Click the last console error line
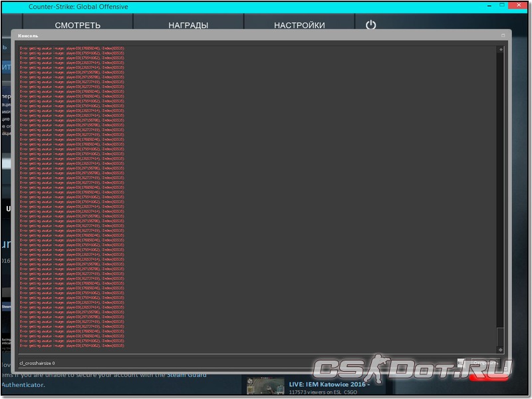The image size is (532, 399). pyautogui.click(x=72, y=346)
